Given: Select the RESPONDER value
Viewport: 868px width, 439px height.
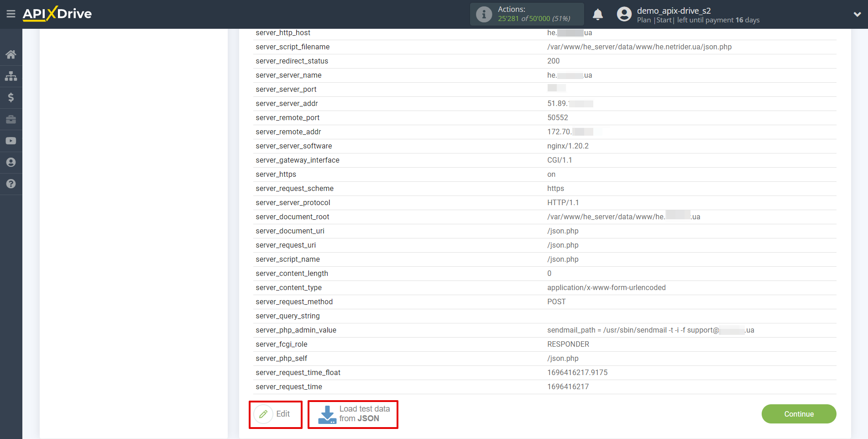Looking at the screenshot, I should click(x=568, y=344).
